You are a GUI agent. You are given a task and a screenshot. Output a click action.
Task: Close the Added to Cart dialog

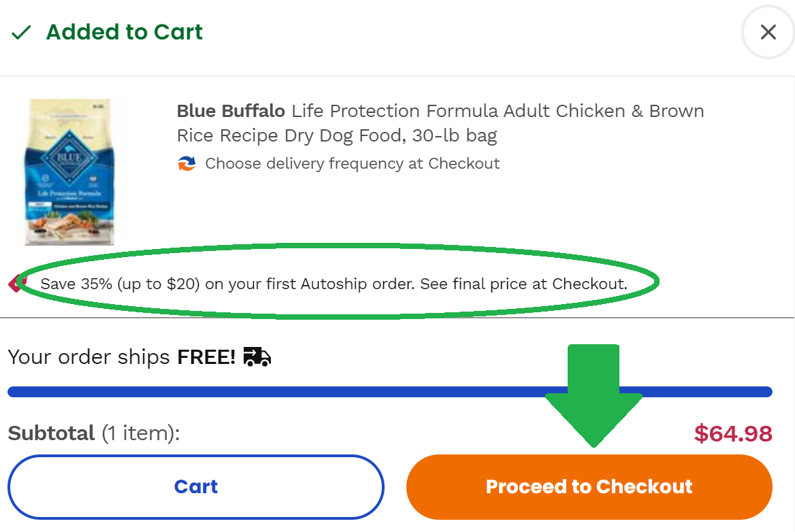pyautogui.click(x=768, y=32)
